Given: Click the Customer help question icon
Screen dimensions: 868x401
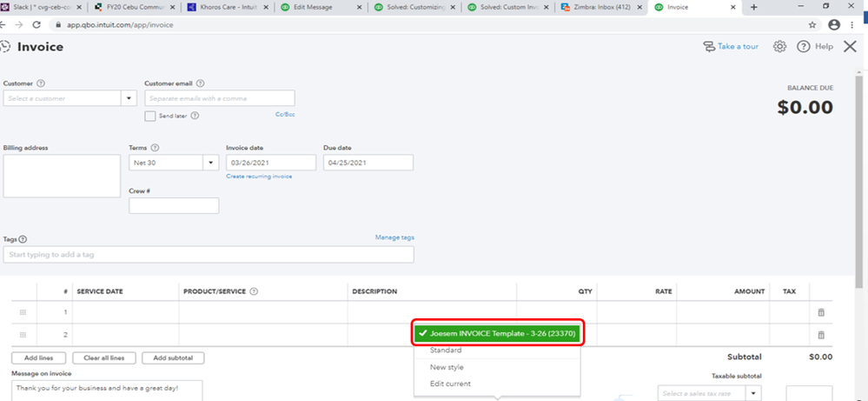Looking at the screenshot, I should pyautogui.click(x=41, y=84).
